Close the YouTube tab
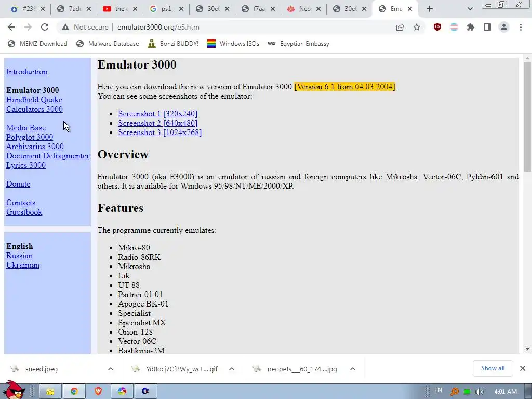 point(135,9)
